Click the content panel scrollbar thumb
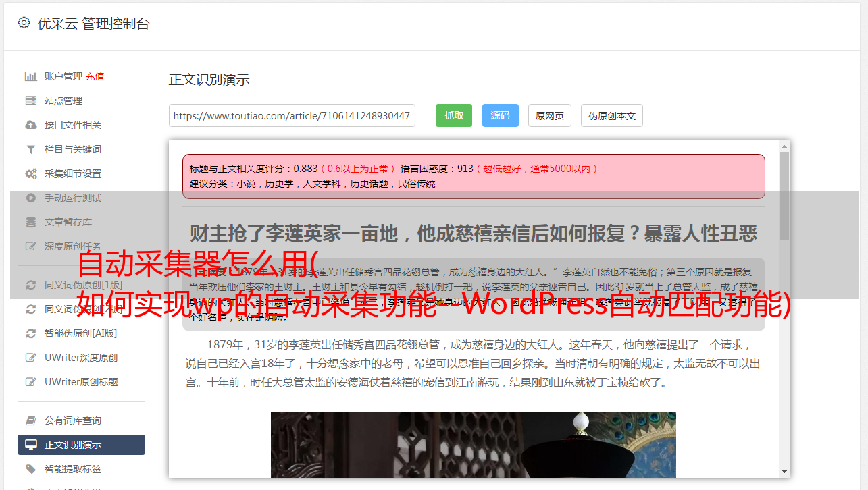 pyautogui.click(x=784, y=196)
